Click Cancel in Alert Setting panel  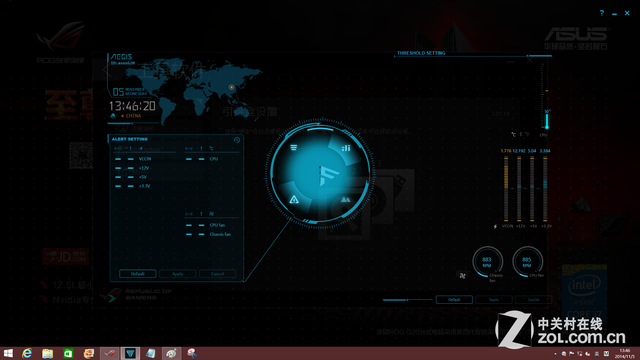[x=218, y=273]
